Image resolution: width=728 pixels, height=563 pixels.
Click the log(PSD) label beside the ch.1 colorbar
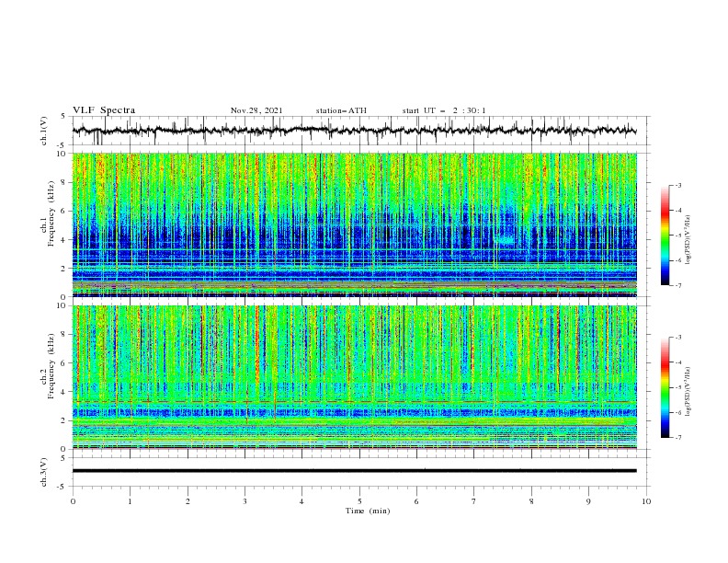(x=688, y=240)
